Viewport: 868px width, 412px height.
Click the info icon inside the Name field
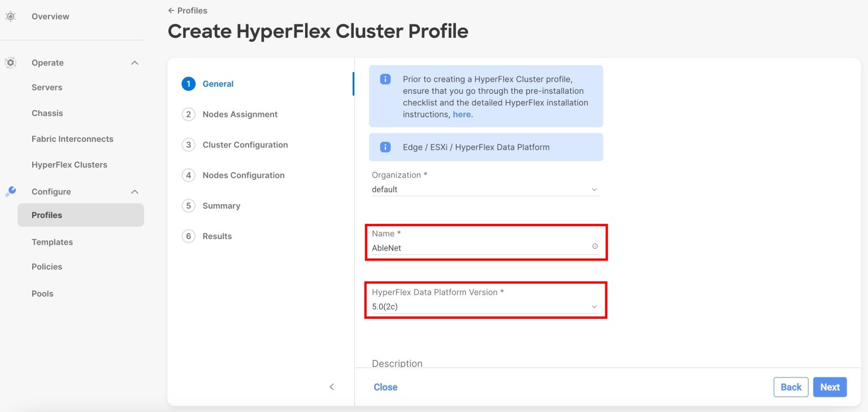coord(594,246)
